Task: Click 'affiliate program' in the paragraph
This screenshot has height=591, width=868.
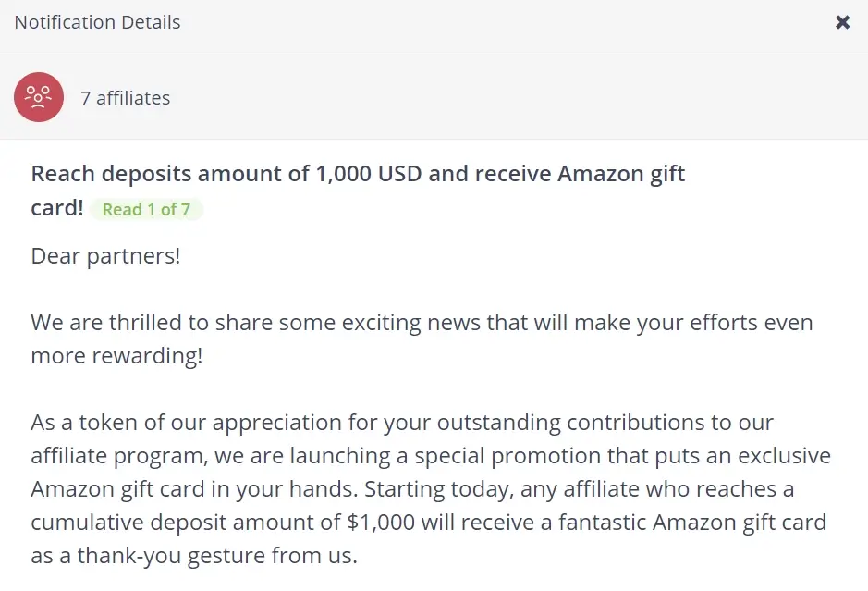Action: [109, 456]
